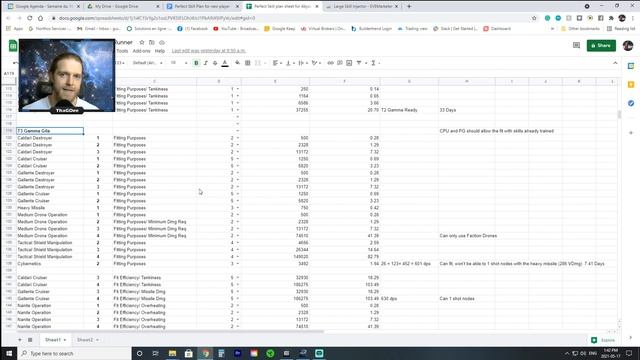Open dropdown arrow in T3 Gamma Gila row

click(238, 131)
